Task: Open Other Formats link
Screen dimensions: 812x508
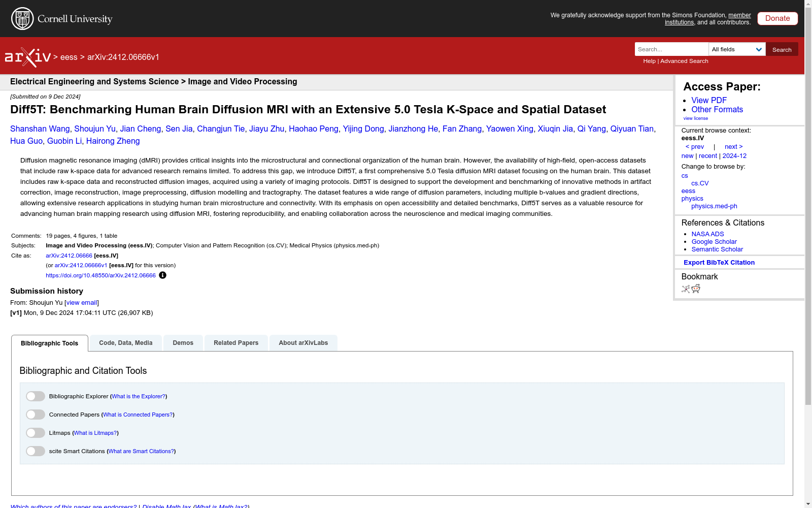Action: pyautogui.click(x=717, y=110)
